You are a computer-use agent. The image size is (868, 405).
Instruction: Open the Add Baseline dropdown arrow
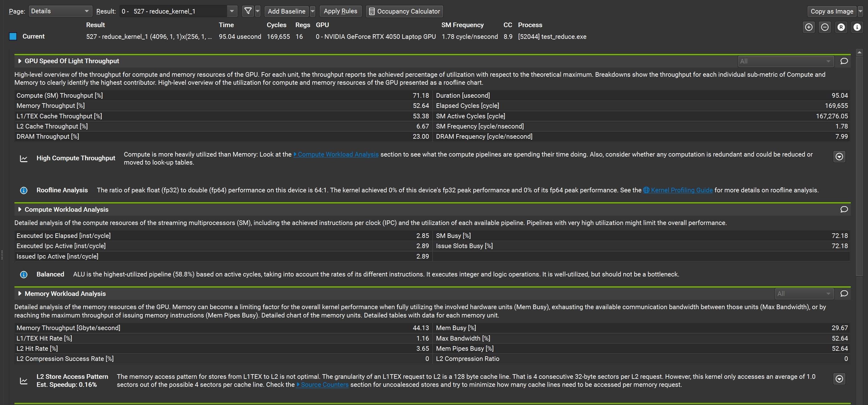point(312,11)
